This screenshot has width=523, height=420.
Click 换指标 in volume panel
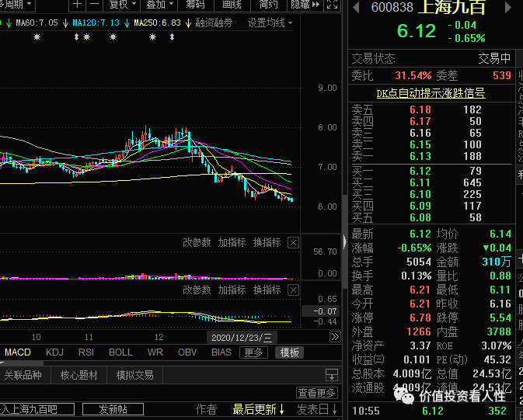coord(267,243)
